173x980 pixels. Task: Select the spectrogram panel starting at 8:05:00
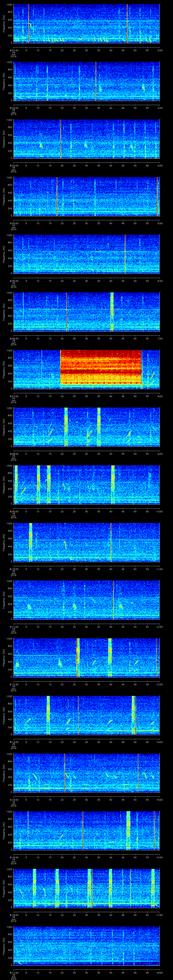tap(87, 254)
